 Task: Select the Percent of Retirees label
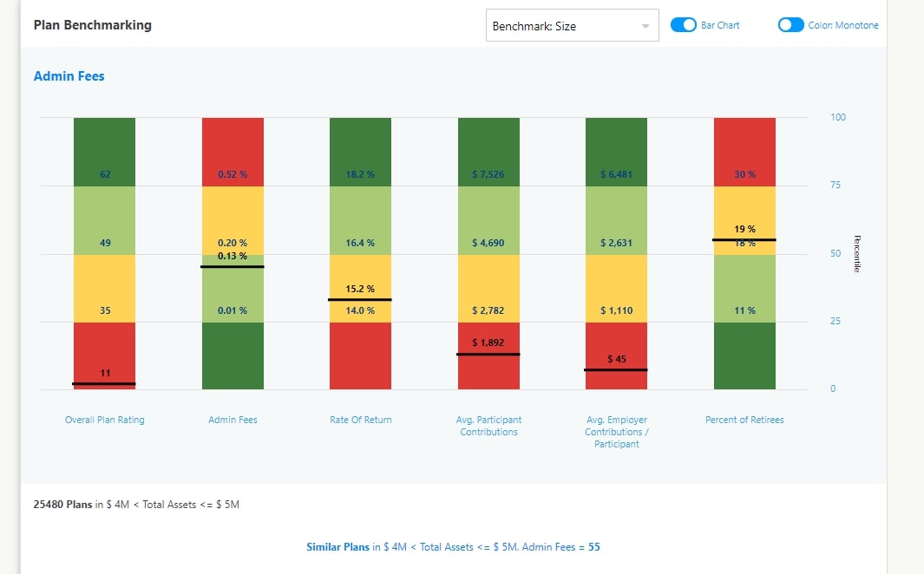pyautogui.click(x=744, y=420)
